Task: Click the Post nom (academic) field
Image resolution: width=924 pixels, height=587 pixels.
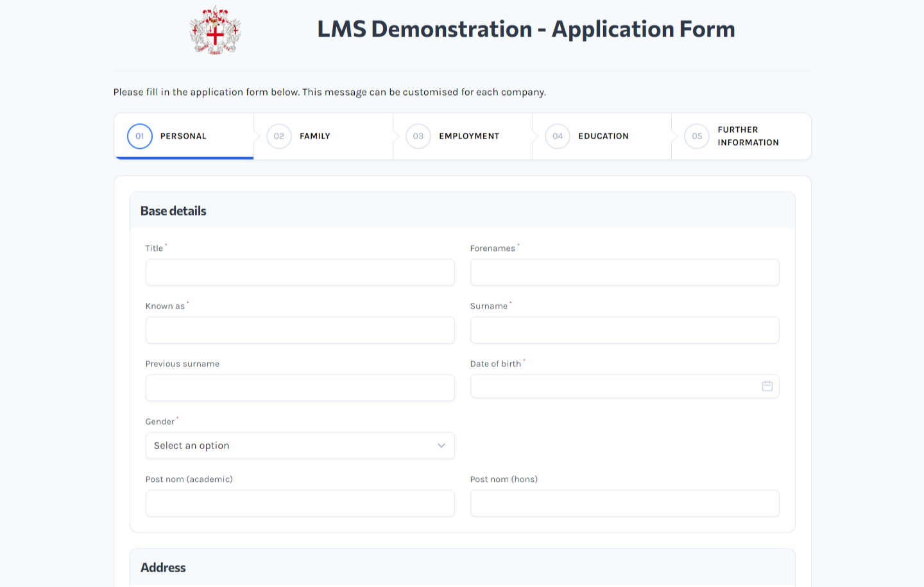Action: [x=300, y=503]
